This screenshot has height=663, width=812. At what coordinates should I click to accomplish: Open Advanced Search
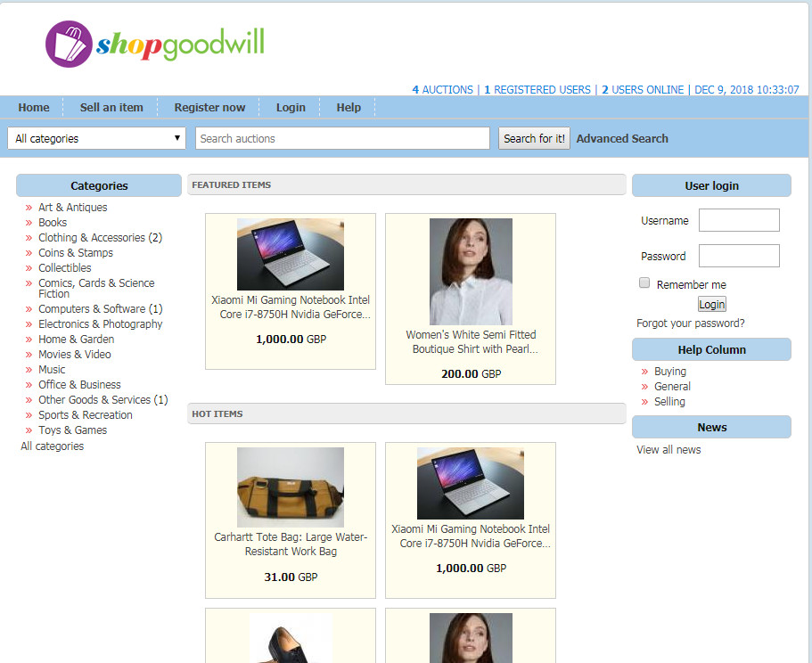(x=622, y=138)
